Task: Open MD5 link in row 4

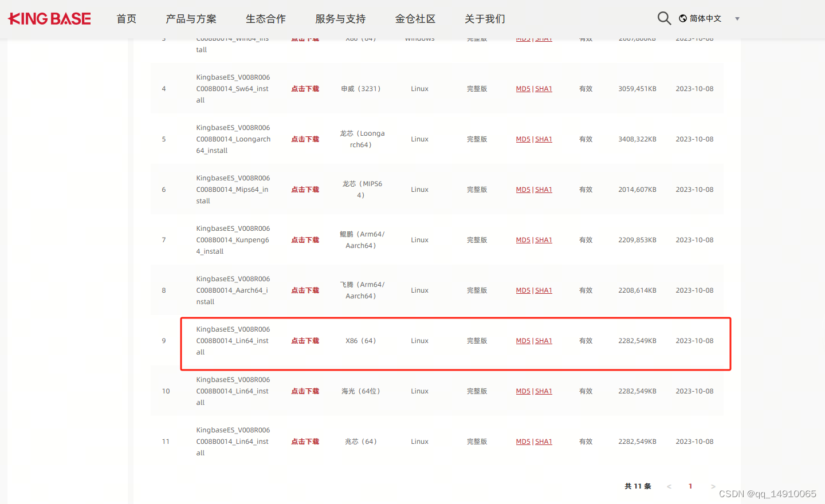Action: coord(523,89)
